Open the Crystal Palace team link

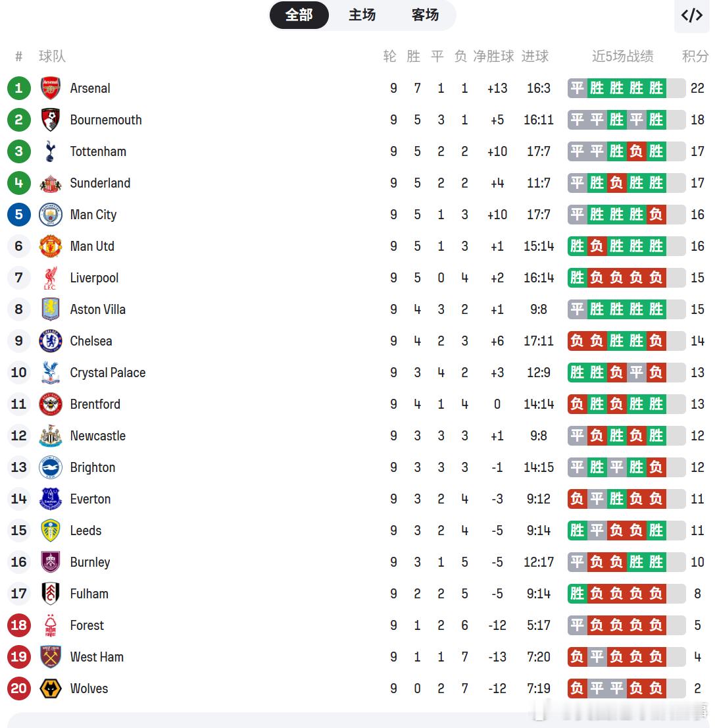[x=108, y=373]
